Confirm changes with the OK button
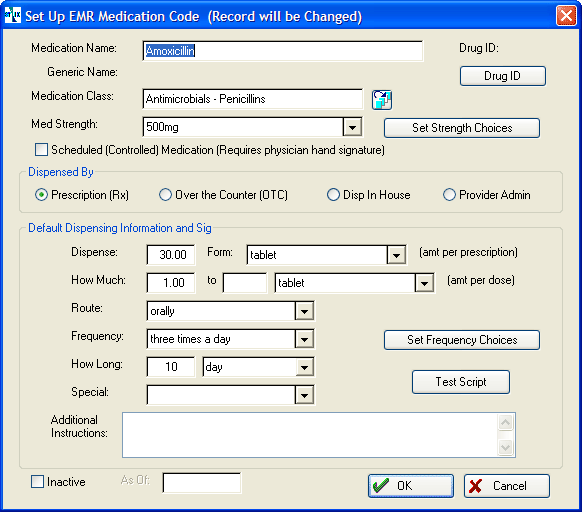Viewport: 582px width, 512px height. click(x=411, y=486)
